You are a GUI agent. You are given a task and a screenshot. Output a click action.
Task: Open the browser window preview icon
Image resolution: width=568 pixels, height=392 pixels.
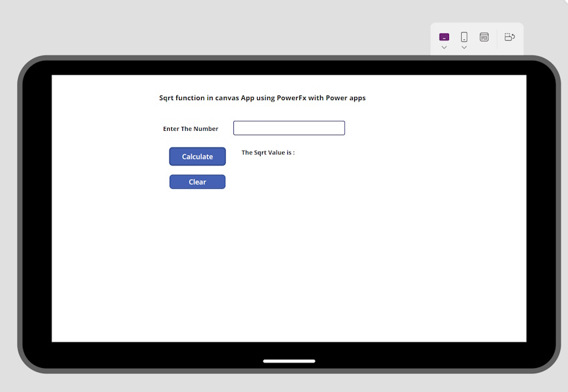[484, 37]
